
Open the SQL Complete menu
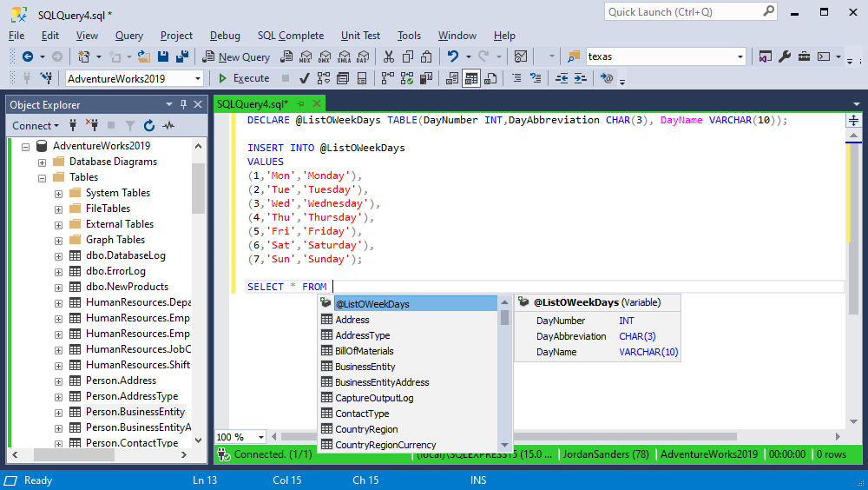[290, 36]
